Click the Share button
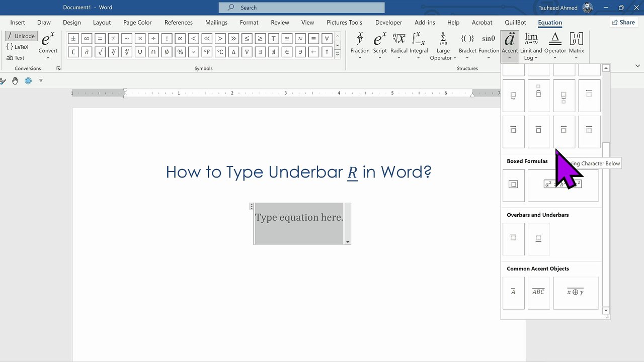644x362 pixels. (x=623, y=22)
